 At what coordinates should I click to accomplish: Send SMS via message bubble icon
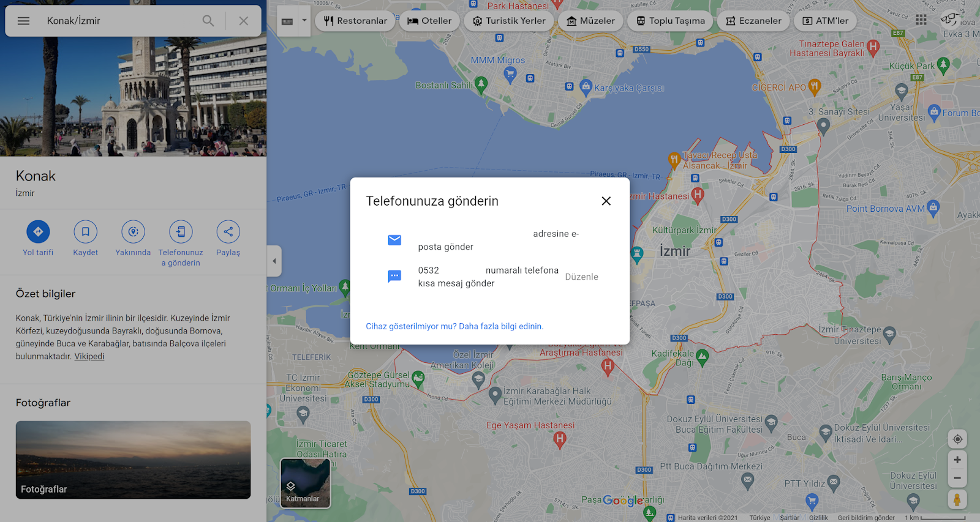394,277
